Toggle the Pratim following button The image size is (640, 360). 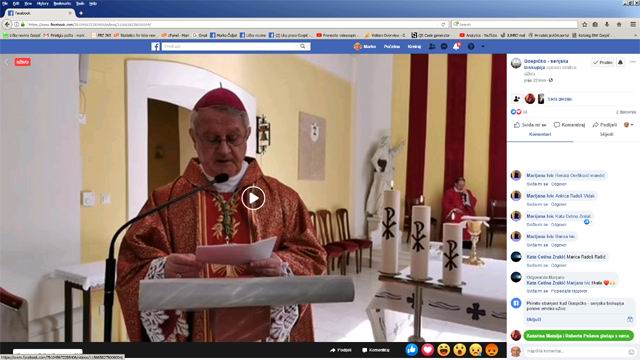pyautogui.click(x=603, y=62)
